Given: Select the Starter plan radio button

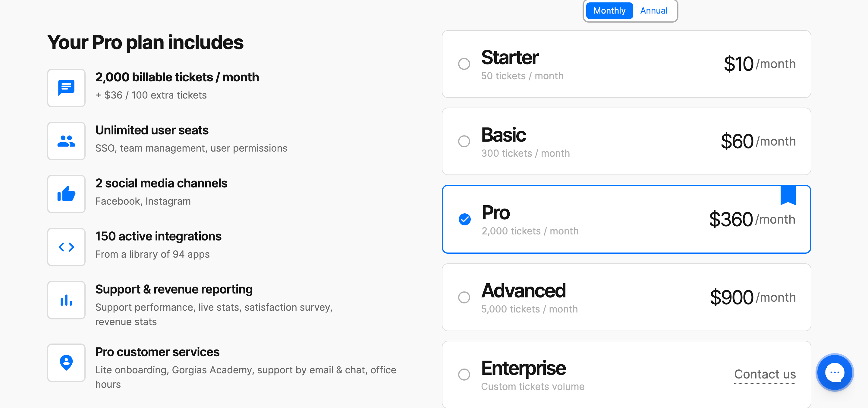Looking at the screenshot, I should 464,64.
